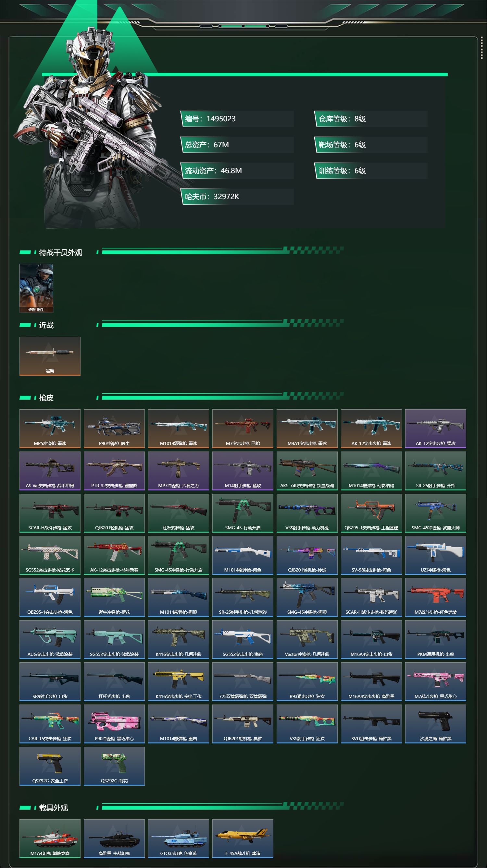Screen dimensions: 487x868
Task: Select the 沙漠之鹰-高雅黑 pistol skin
Action: tap(435, 723)
